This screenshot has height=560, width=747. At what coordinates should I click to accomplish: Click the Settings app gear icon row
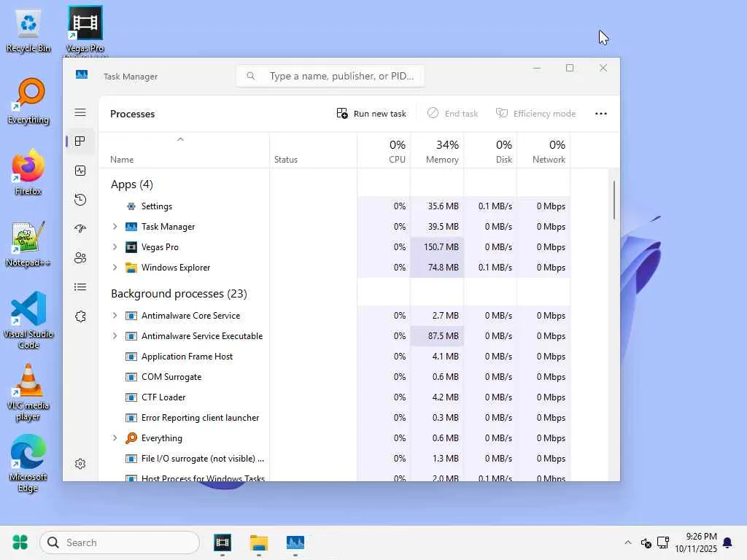coord(131,206)
